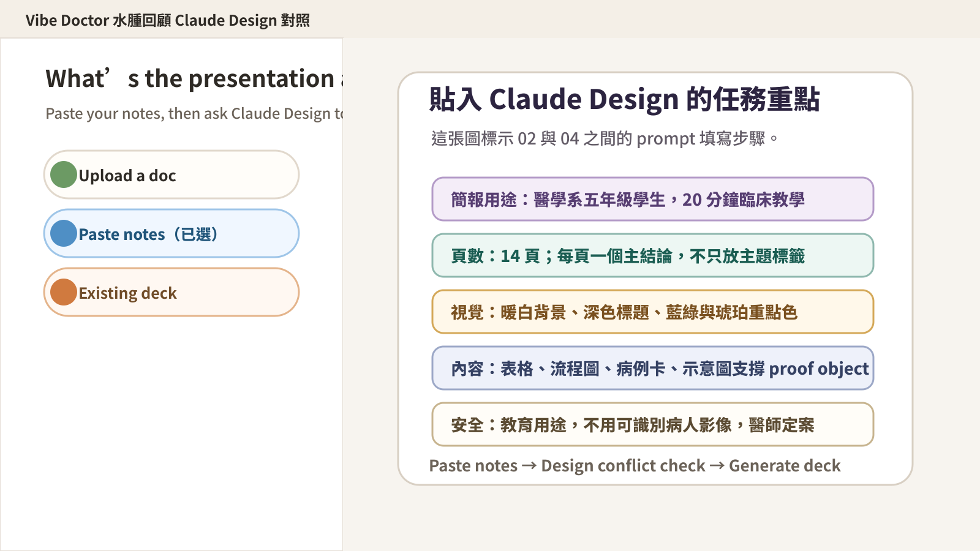Pick the Existing deck option
The height and width of the screenshot is (551, 980).
click(x=171, y=292)
